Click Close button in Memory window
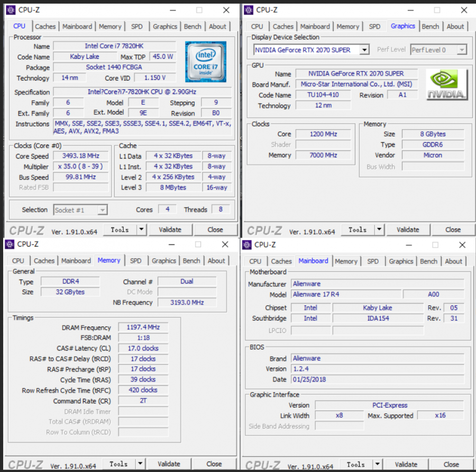Image resolution: width=476 pixels, height=472 pixels. 214,464
